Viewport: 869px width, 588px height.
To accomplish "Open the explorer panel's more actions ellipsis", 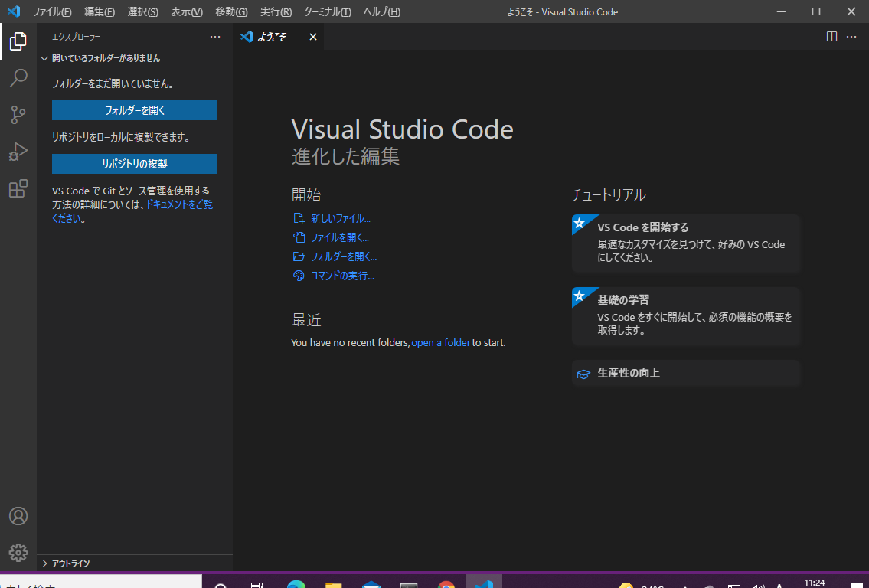I will [x=215, y=37].
